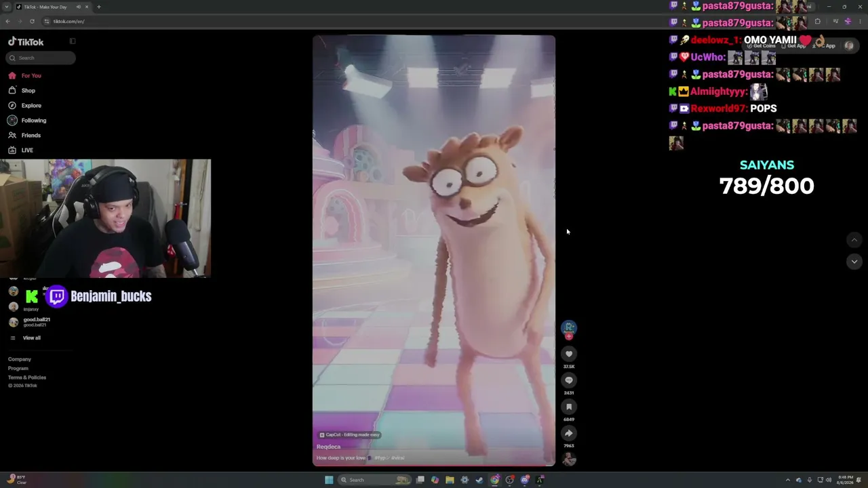Share the video with arrow icon

(569, 433)
